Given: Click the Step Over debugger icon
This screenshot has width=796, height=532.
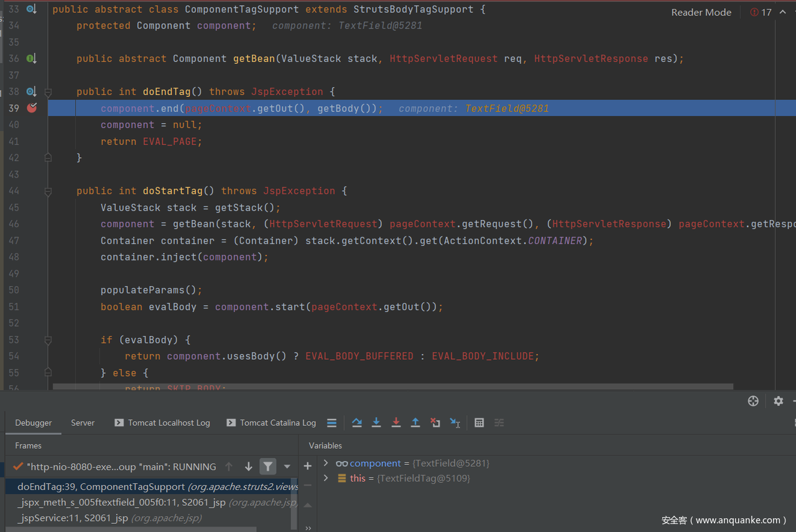Looking at the screenshot, I should (x=357, y=423).
